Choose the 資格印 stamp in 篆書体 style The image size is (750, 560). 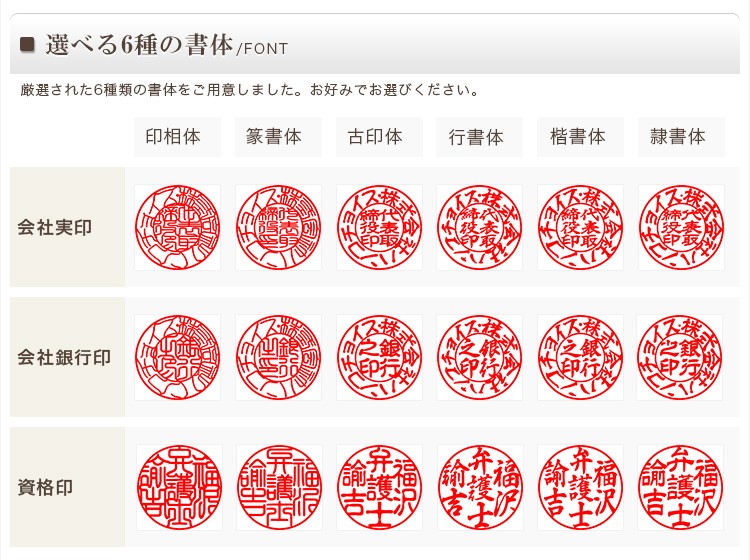[279, 487]
